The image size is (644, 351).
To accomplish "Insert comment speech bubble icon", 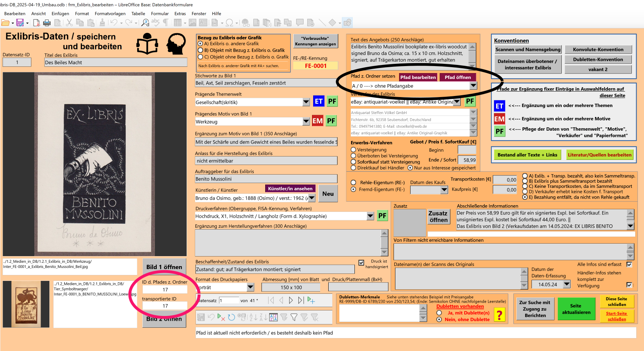I will click(300, 23).
